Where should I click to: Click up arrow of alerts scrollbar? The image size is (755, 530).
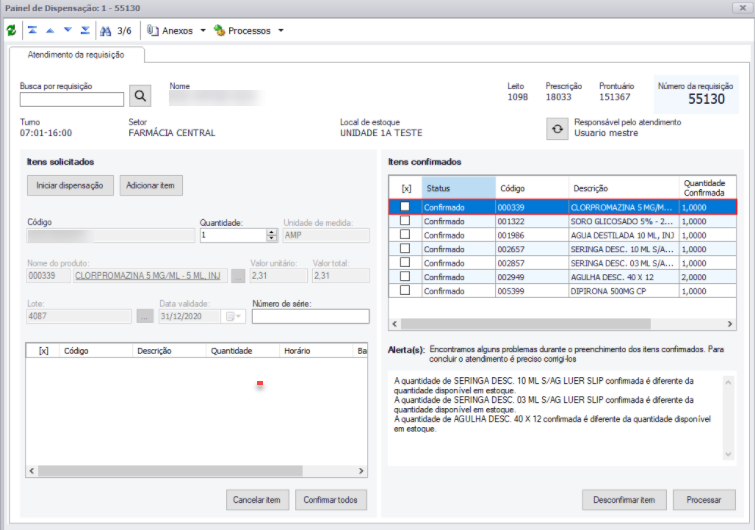point(728,383)
